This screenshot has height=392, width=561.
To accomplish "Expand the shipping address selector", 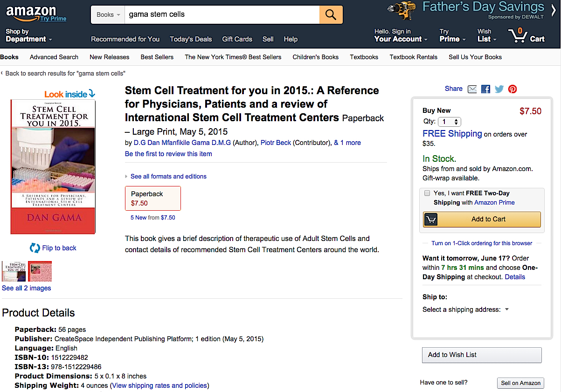I will pos(507,309).
